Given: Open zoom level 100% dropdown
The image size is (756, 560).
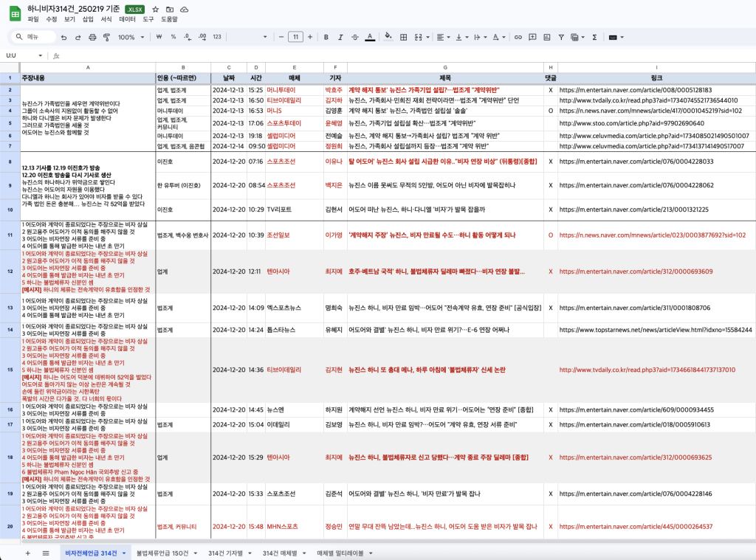Looking at the screenshot, I should (x=131, y=37).
